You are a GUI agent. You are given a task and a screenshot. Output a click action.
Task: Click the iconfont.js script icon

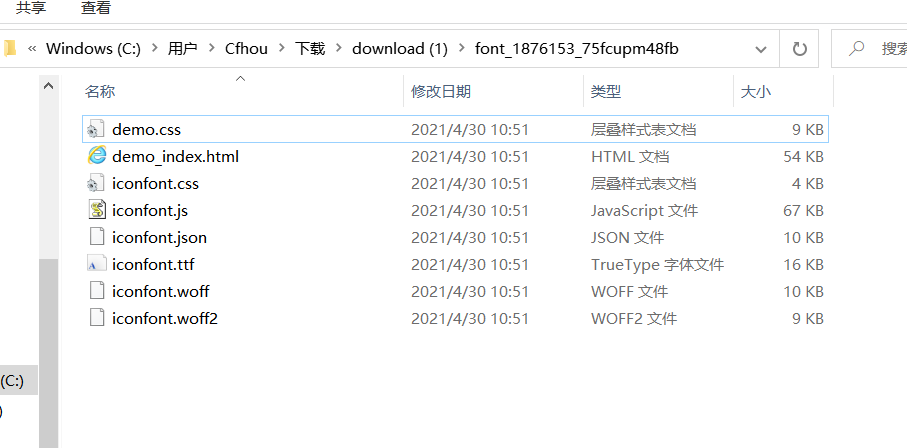97,210
